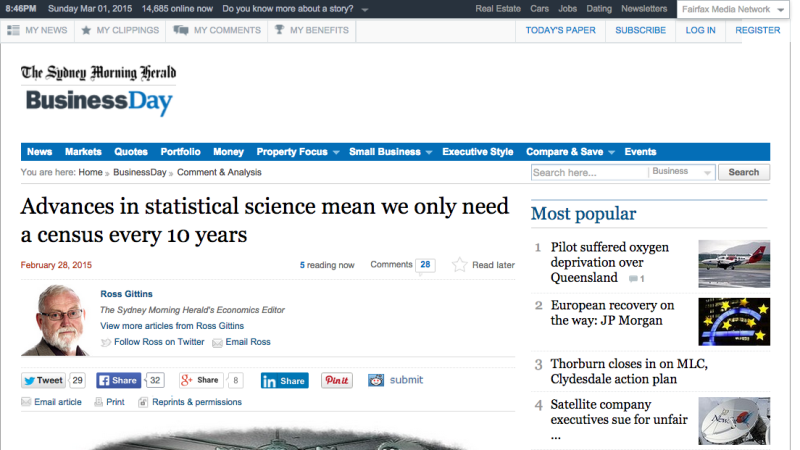Viewport: 800px width, 450px height.
Task: Click the Reprints & permissions icon
Action: pyautogui.click(x=143, y=402)
